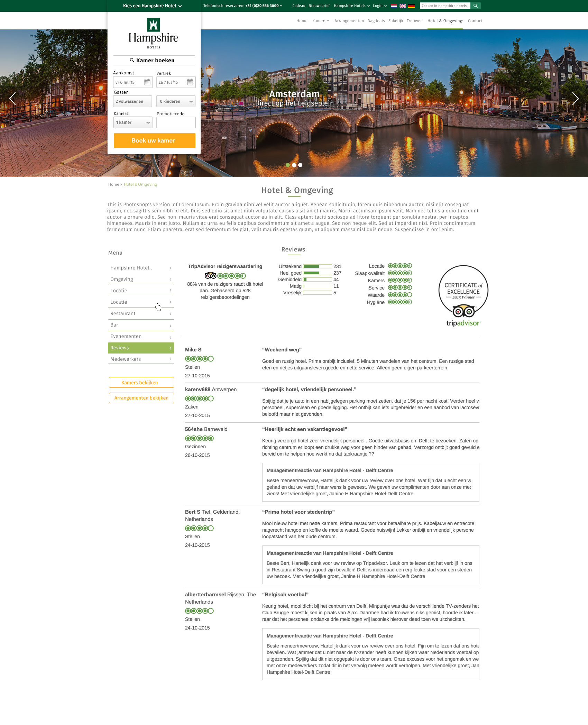The image size is (588, 725).
Task: Open the Certificate of Excellence badge
Action: coord(463,296)
